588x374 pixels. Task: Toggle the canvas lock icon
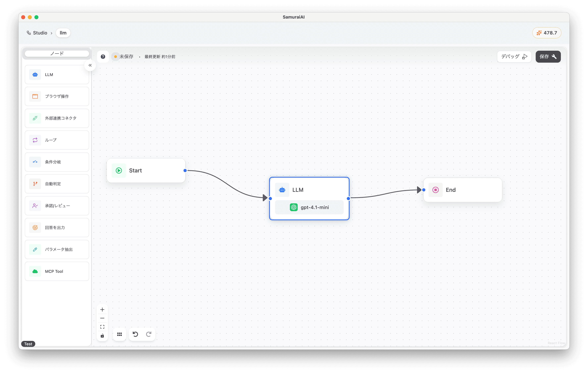coord(102,336)
